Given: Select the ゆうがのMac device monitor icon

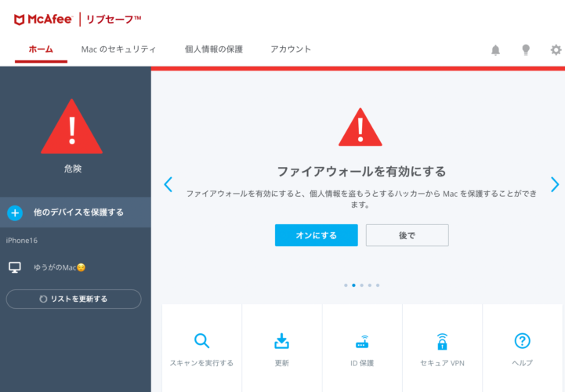Looking at the screenshot, I should click(15, 267).
